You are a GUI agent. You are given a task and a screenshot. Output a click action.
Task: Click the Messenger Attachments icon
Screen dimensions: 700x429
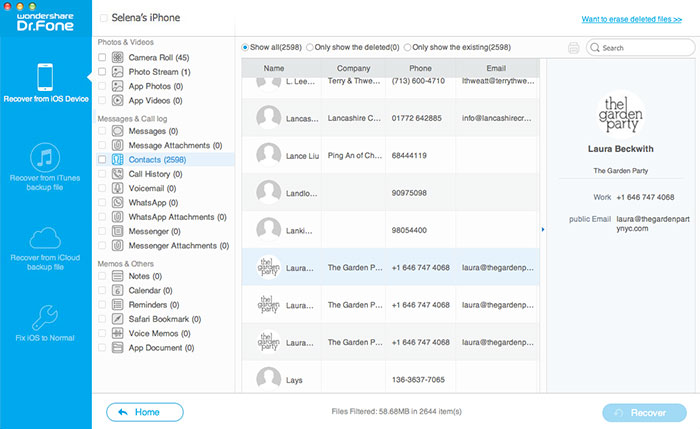click(x=117, y=246)
